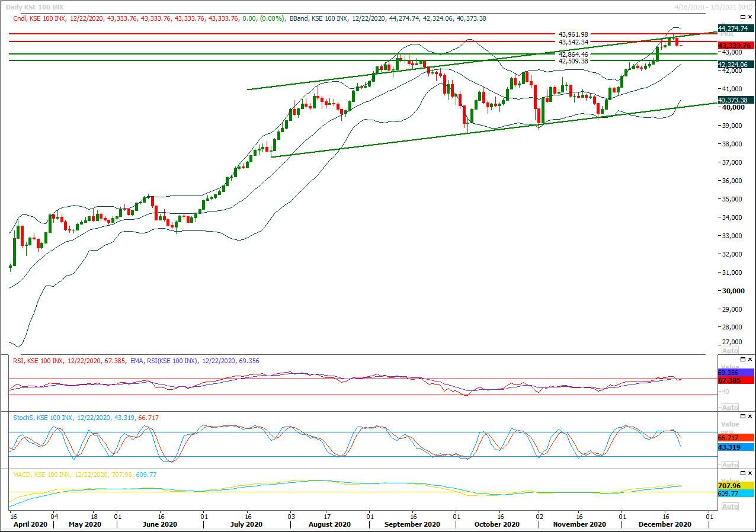Maximize the MACD indicator pane
Image resolution: width=756 pixels, height=532 pixels.
[743, 473]
